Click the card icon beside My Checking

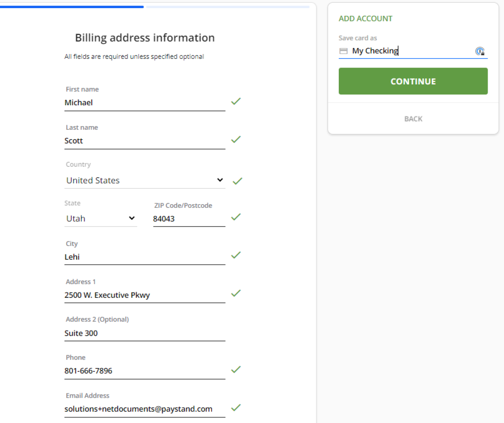343,51
